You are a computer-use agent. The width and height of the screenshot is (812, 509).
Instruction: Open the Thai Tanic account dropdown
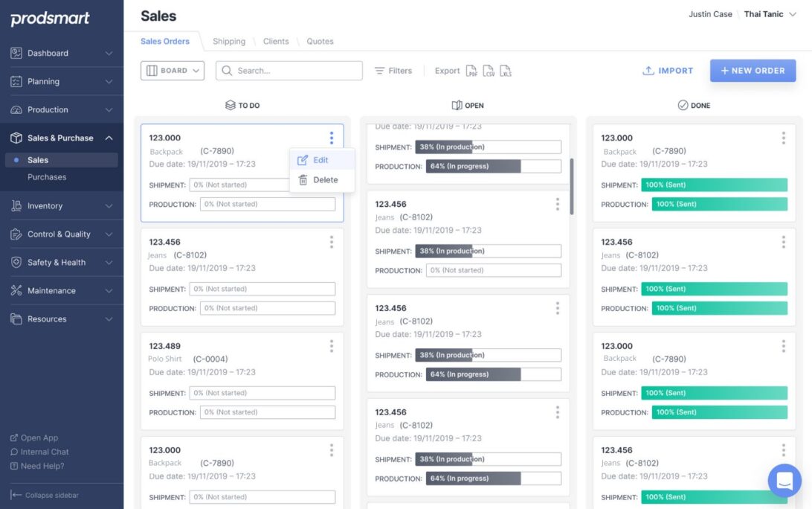tap(770, 14)
